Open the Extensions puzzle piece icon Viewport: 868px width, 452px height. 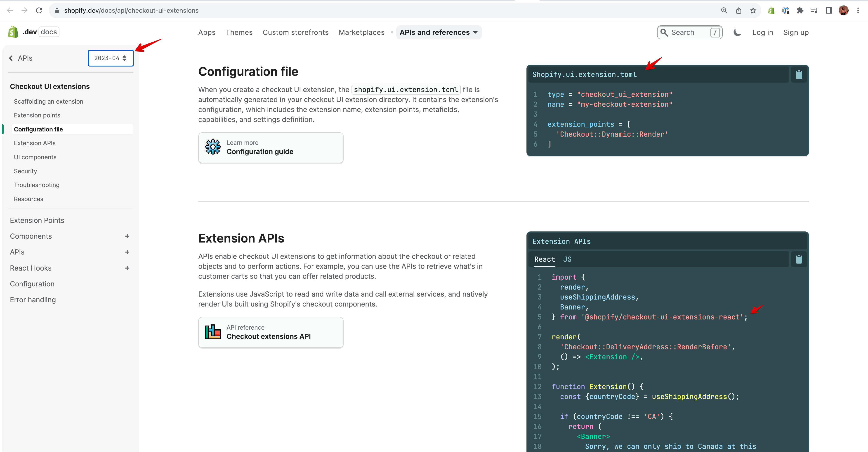[x=800, y=10]
